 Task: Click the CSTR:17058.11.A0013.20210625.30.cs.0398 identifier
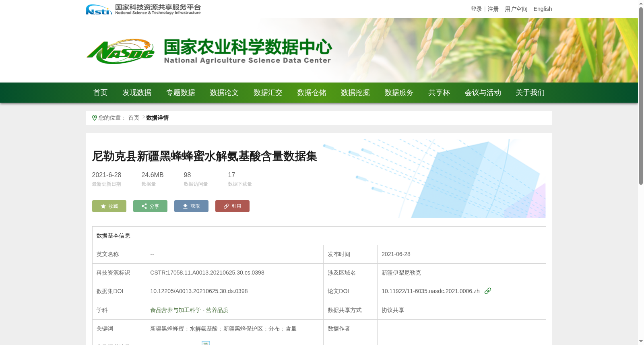pos(207,273)
